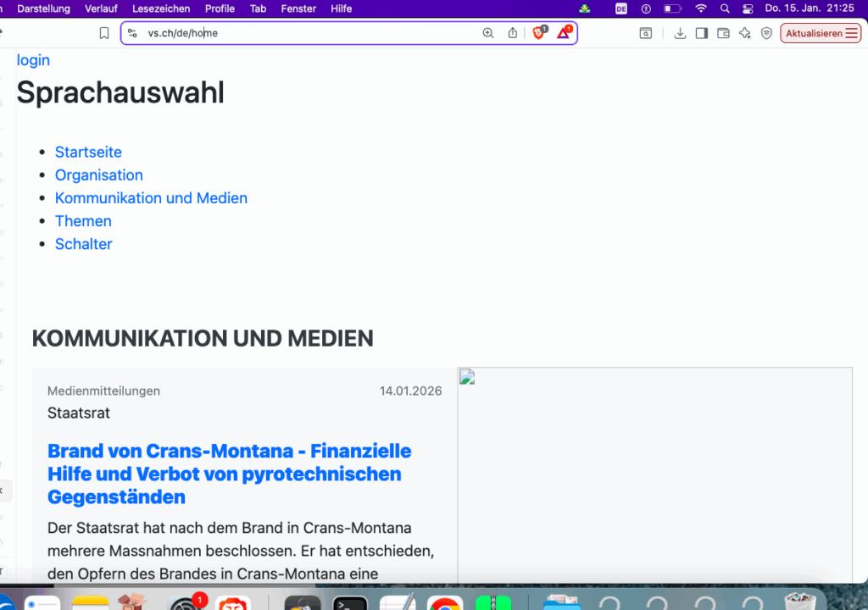Click the VPN shield icon in toolbar
Image resolution: width=868 pixels, height=610 pixels.
pyautogui.click(x=766, y=33)
